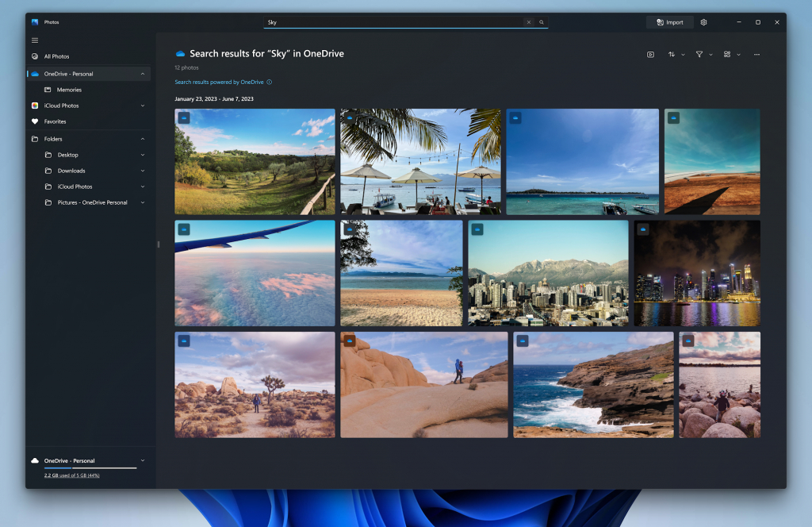Click the info icon next to OneDrive notice
The image size is (812, 527).
[x=267, y=82]
